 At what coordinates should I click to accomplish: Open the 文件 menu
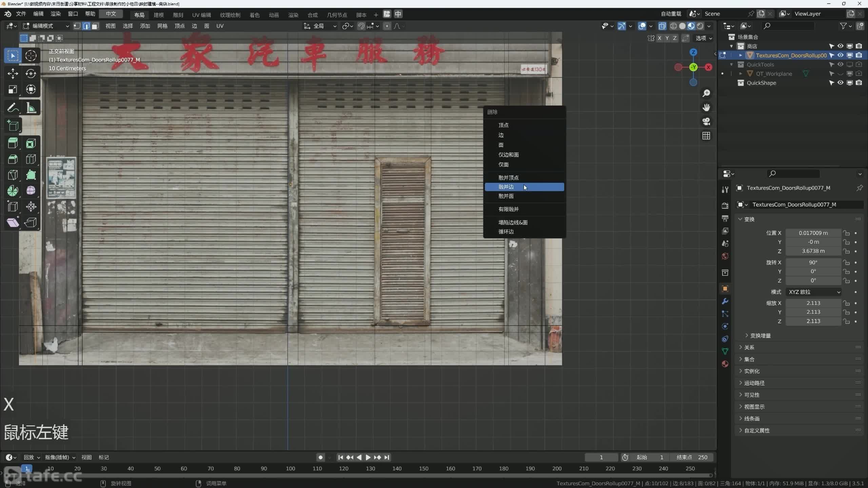(21, 14)
